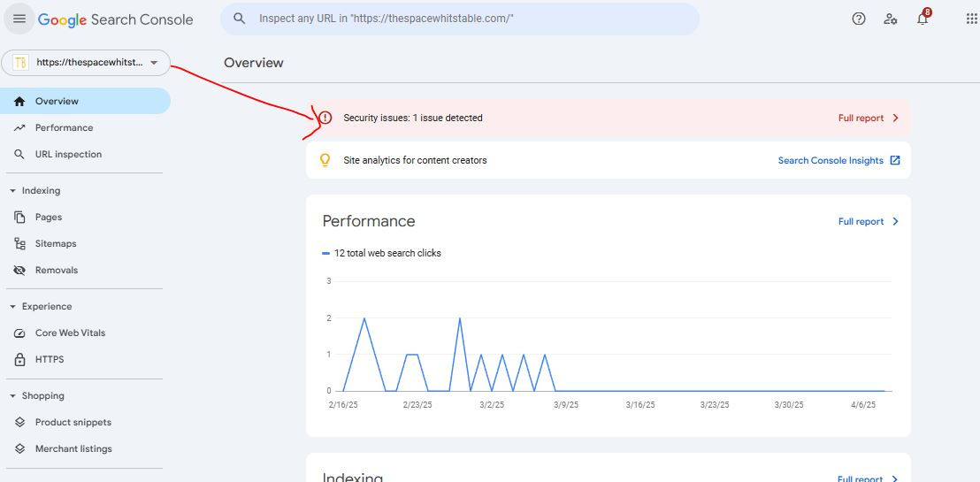Click the property favicon thumbnail

tap(20, 63)
